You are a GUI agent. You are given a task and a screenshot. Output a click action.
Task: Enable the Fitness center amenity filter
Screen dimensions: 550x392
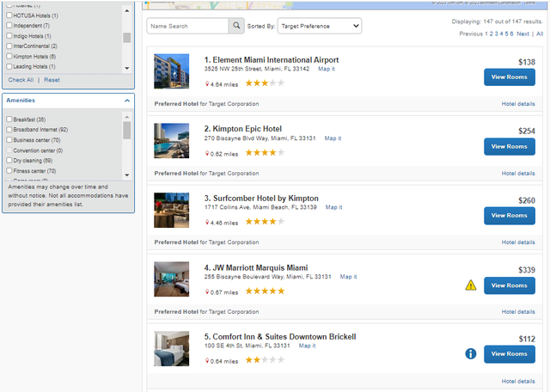point(9,170)
